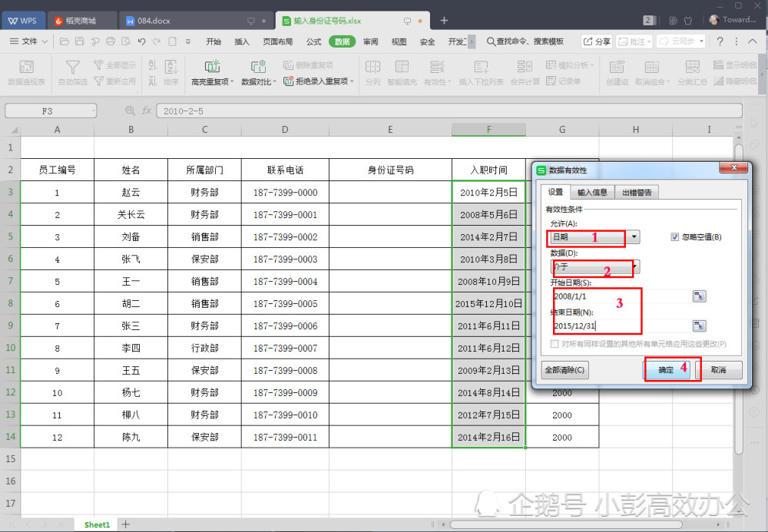Image resolution: width=768 pixels, height=532 pixels.
Task: Click the plus icon to add new tab
Action: click(444, 21)
